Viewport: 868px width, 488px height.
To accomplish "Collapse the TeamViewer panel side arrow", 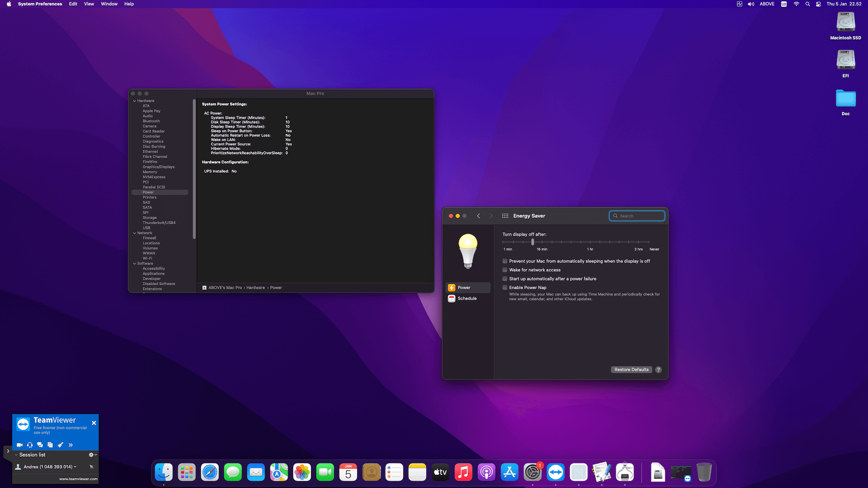I will [x=8, y=451].
